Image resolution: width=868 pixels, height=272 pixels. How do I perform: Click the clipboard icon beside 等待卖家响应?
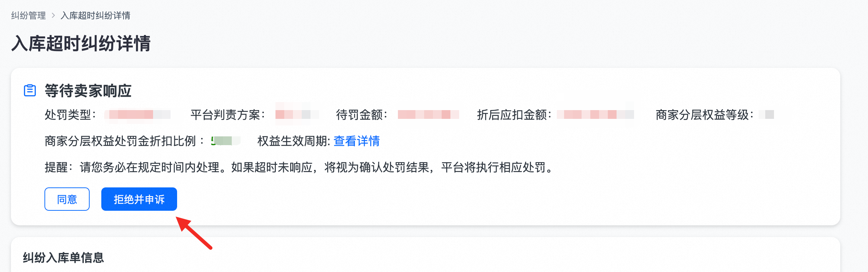pyautogui.click(x=30, y=90)
